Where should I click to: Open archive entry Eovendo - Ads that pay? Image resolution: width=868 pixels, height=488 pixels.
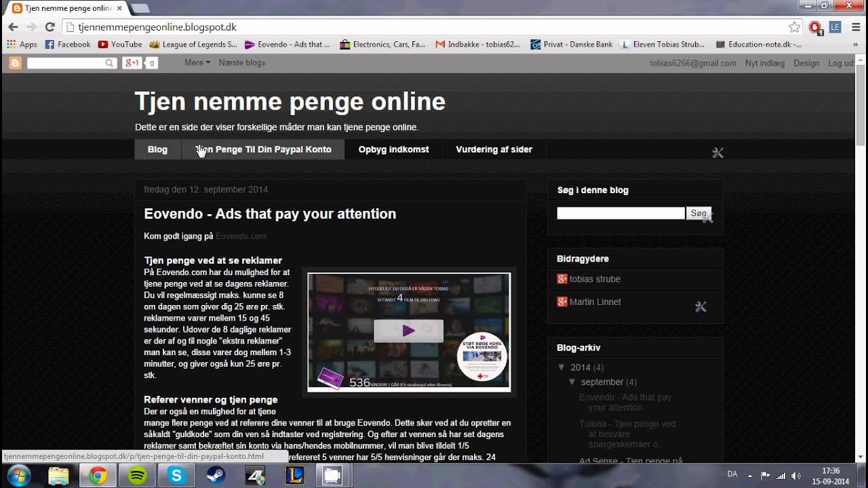pos(625,403)
